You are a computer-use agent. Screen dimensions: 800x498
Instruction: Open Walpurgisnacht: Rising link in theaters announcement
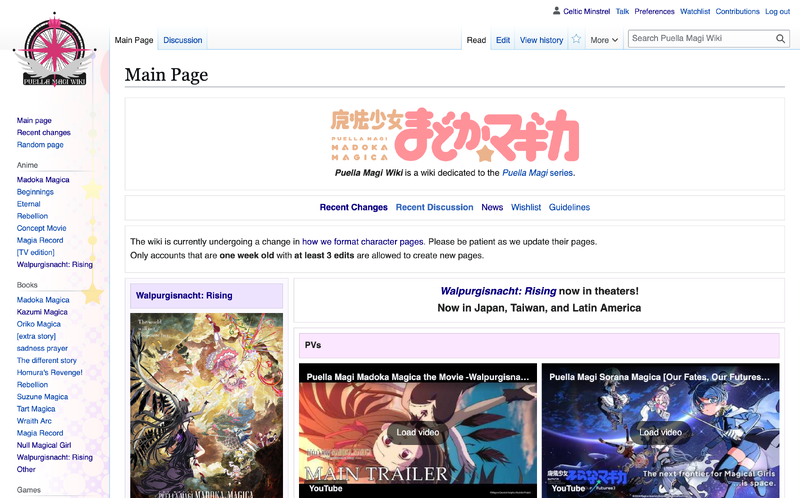[x=498, y=291]
